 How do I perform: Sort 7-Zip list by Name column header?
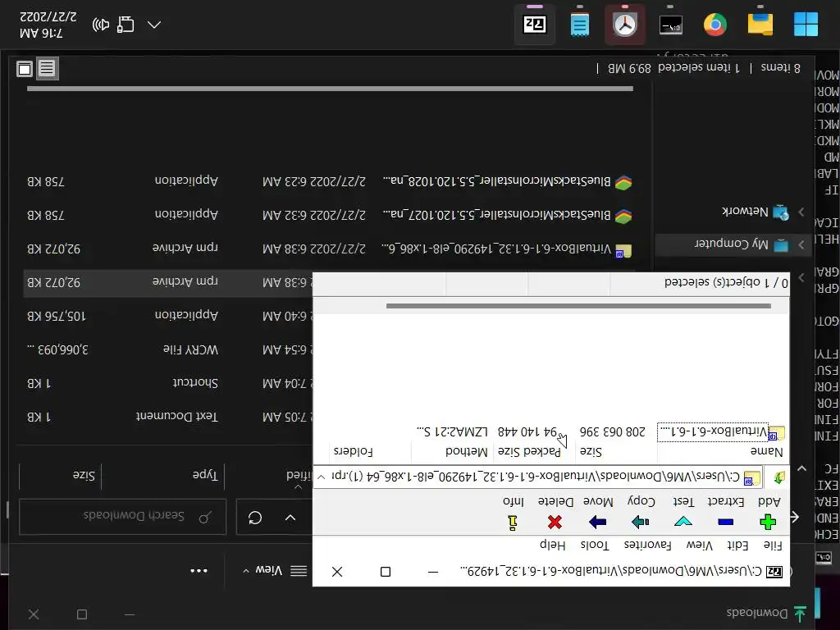(722, 452)
